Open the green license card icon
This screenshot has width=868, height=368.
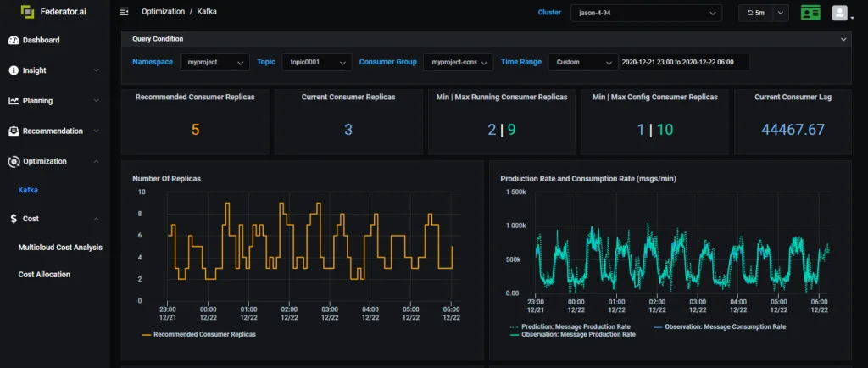click(810, 13)
